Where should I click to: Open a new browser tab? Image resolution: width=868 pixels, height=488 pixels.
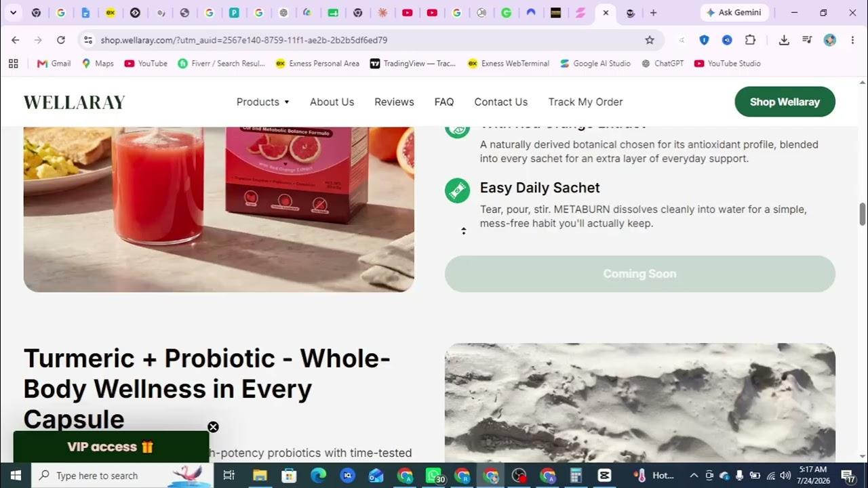pyautogui.click(x=653, y=12)
